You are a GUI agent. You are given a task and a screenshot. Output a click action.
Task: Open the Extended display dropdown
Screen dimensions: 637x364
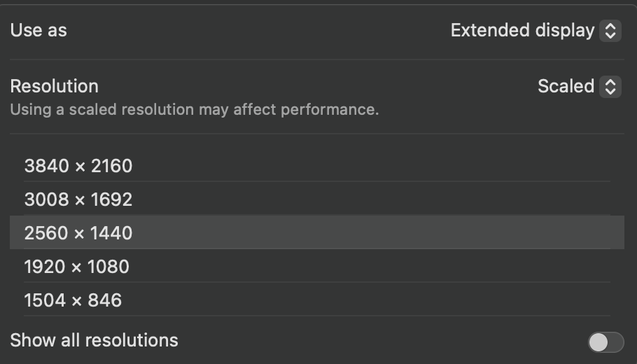(535, 31)
